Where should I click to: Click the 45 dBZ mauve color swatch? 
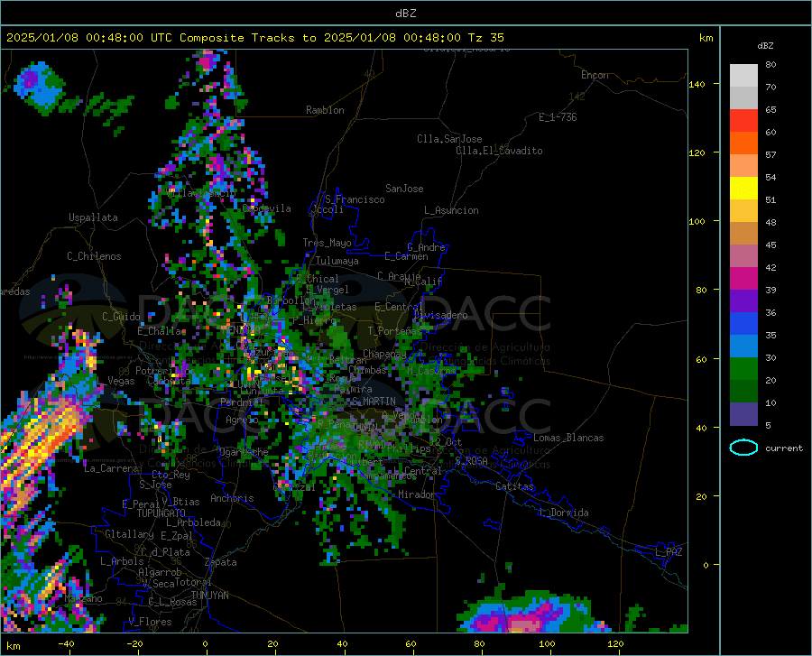(743, 255)
